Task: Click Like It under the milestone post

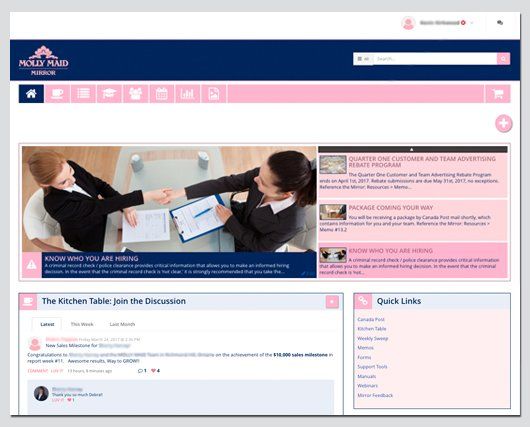Action: coord(57,371)
